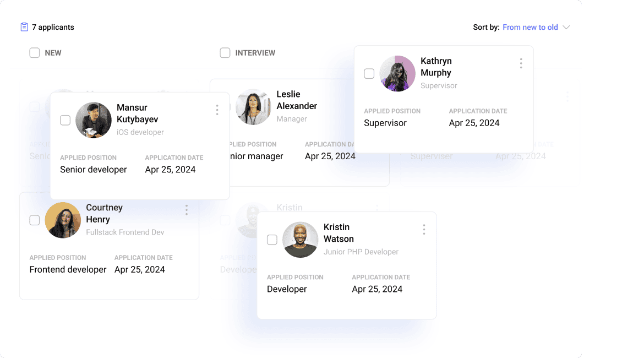Select the INTERVIEW column label
This screenshot has width=644, height=358.
(x=255, y=52)
